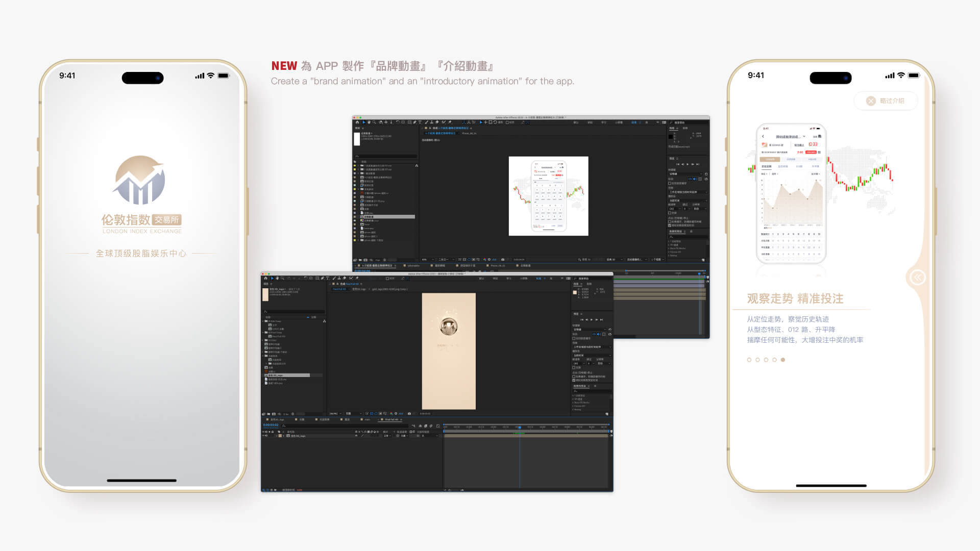This screenshot has width=980, height=551.
Task: Click Home icon in rear After Effects window
Action: (x=357, y=122)
